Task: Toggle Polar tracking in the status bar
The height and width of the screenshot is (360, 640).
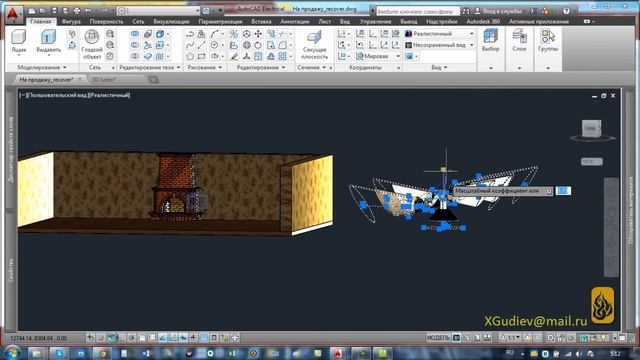Action: [132, 338]
